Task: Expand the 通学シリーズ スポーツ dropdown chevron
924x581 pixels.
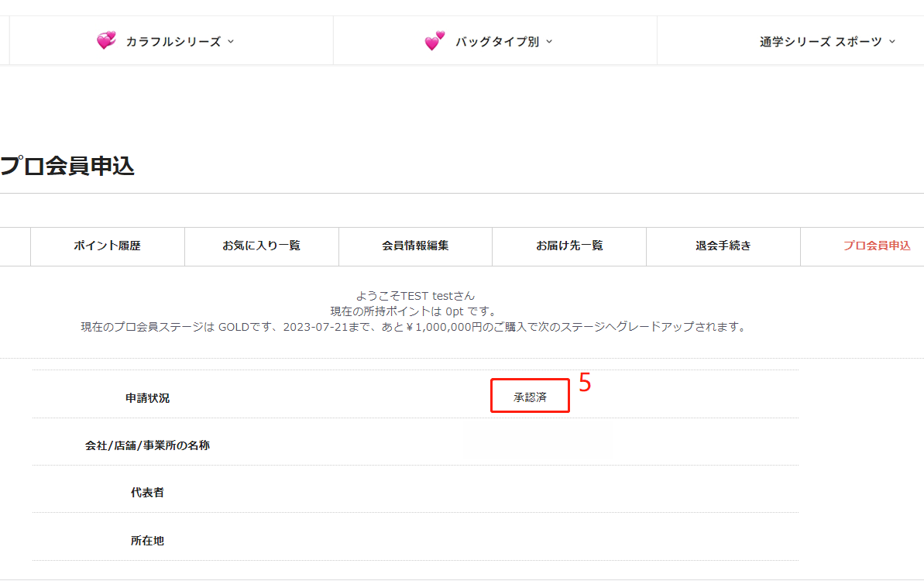Action: 892,42
